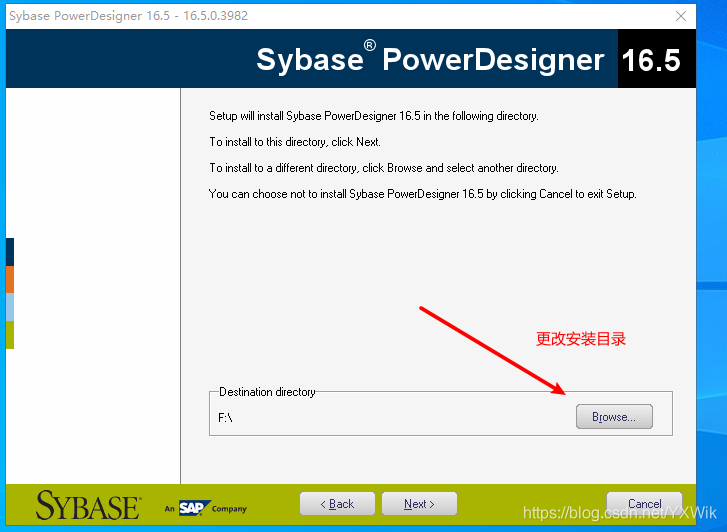Cancel the PowerDesigner setup

pyautogui.click(x=644, y=504)
